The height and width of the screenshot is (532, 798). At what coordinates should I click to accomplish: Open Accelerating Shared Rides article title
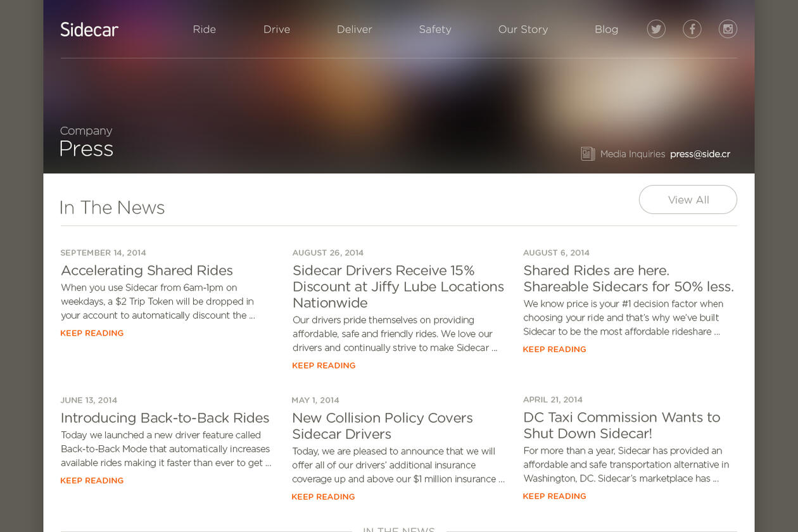coord(147,270)
